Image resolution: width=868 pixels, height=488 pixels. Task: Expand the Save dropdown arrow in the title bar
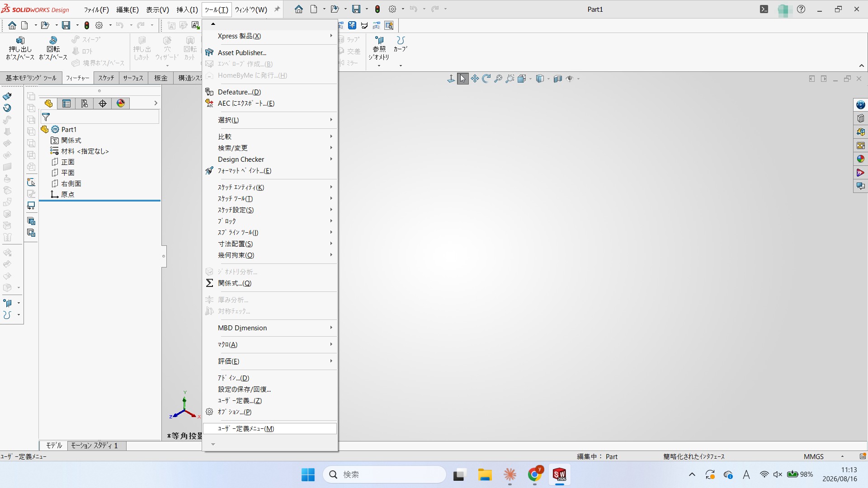pyautogui.click(x=366, y=9)
